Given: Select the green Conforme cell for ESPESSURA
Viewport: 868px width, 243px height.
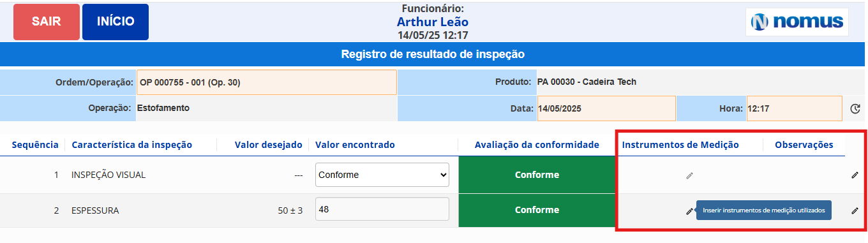Looking at the screenshot, I should (537, 210).
